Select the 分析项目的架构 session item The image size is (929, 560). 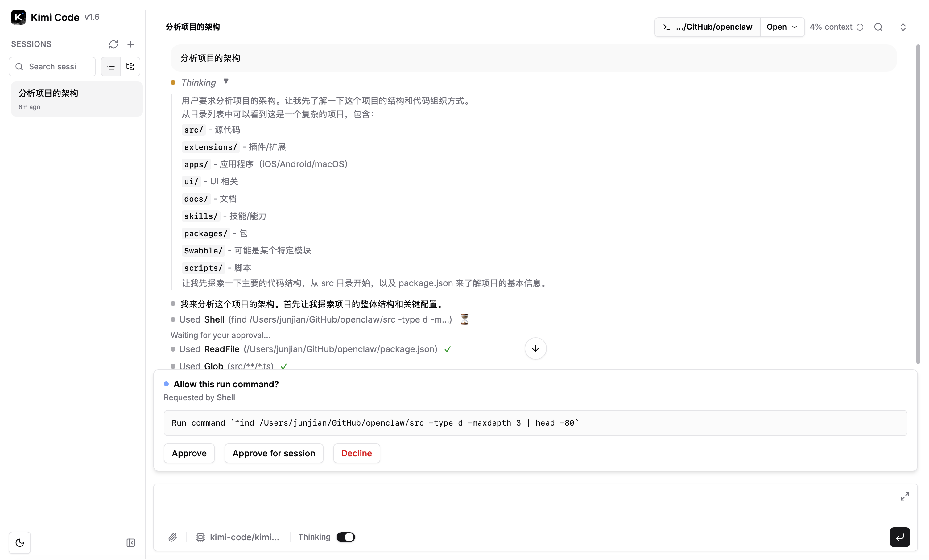76,99
